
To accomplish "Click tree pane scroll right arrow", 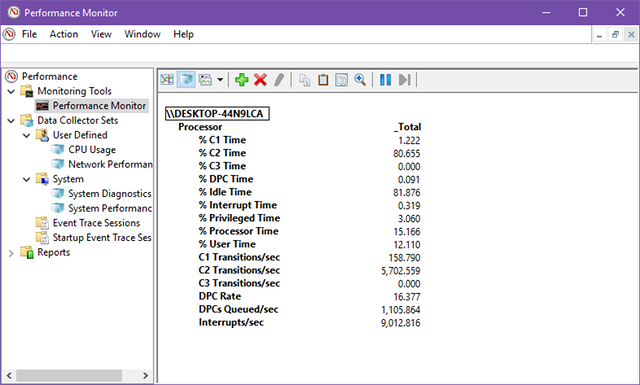I will click(x=145, y=376).
